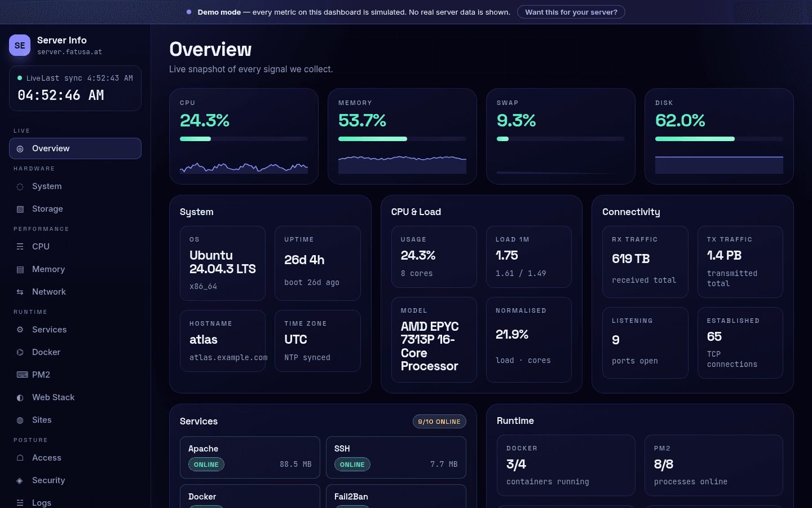Click the Logs list icon in sidebar
This screenshot has width=812, height=508.
coord(20,503)
